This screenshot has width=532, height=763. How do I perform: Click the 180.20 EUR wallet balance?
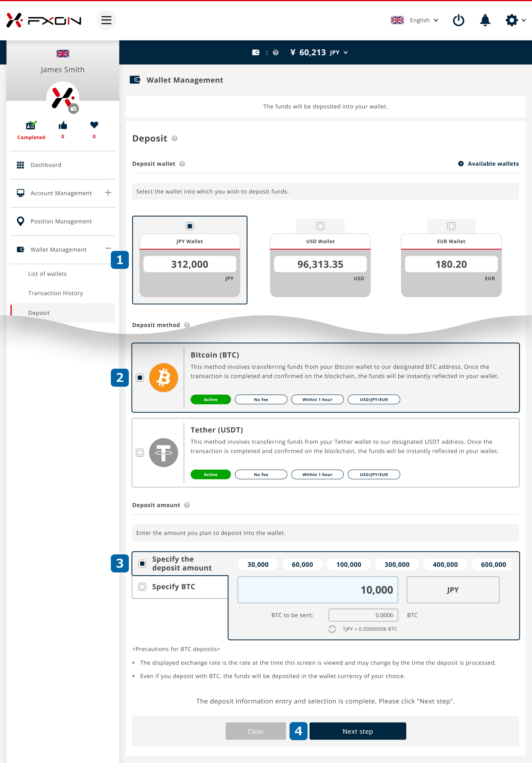[451, 264]
